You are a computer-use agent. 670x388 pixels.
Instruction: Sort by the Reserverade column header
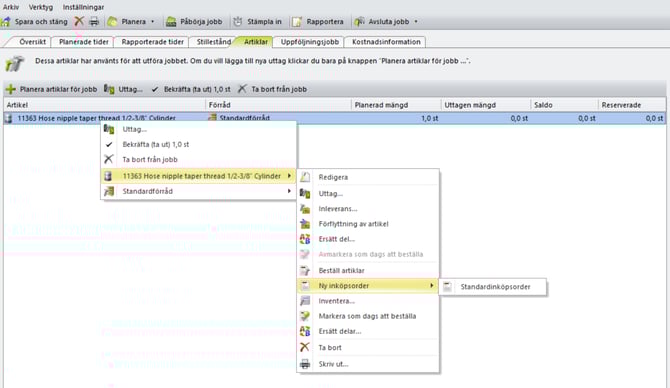pyautogui.click(x=632, y=105)
